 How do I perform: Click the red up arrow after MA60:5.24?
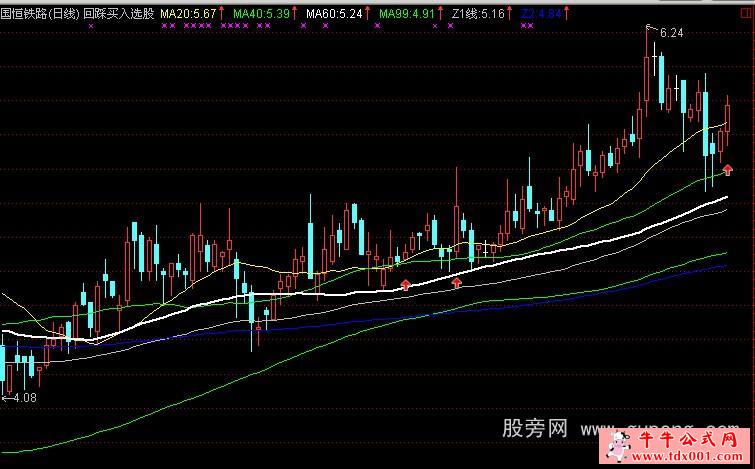367,15
